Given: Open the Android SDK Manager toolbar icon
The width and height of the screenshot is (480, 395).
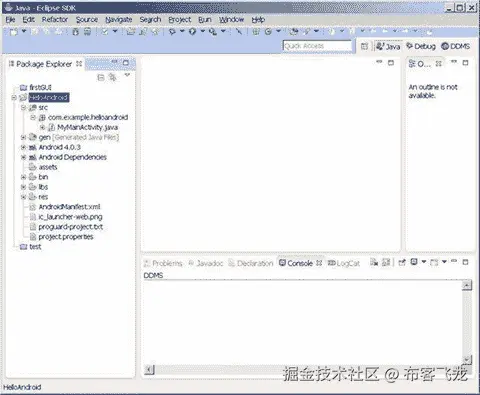Looking at the screenshot, I should click(x=76, y=32).
